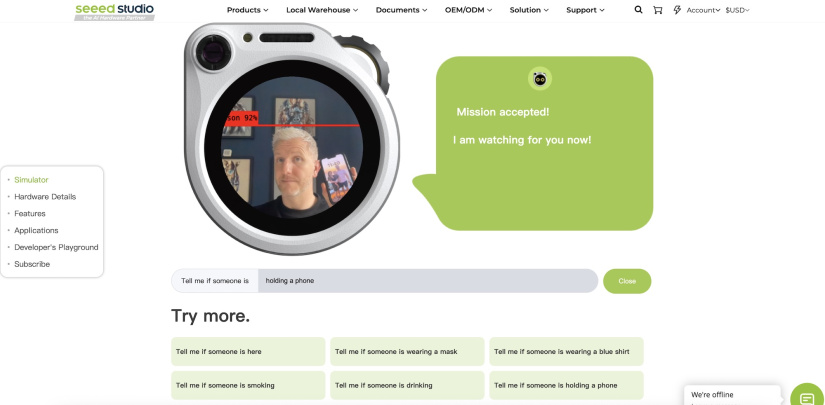Open the Account dropdown
The width and height of the screenshot is (825, 405).
point(703,10)
